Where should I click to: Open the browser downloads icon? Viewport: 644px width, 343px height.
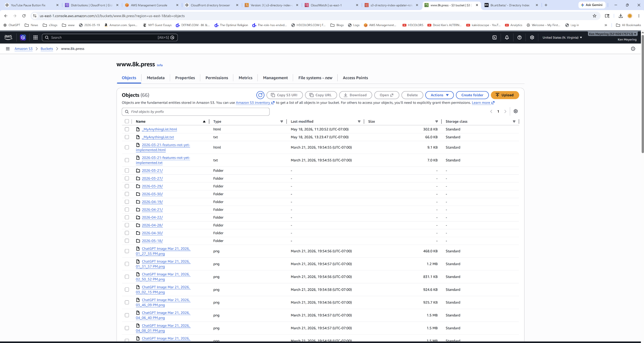(621, 16)
